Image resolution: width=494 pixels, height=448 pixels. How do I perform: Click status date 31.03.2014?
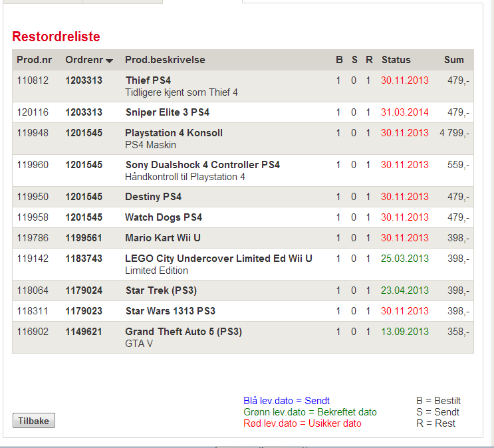click(x=405, y=112)
